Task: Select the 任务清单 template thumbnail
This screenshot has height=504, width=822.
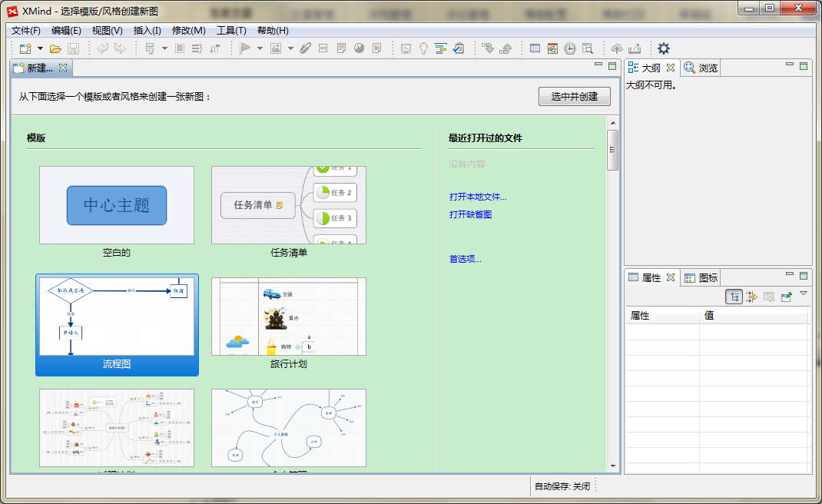Action: click(289, 205)
